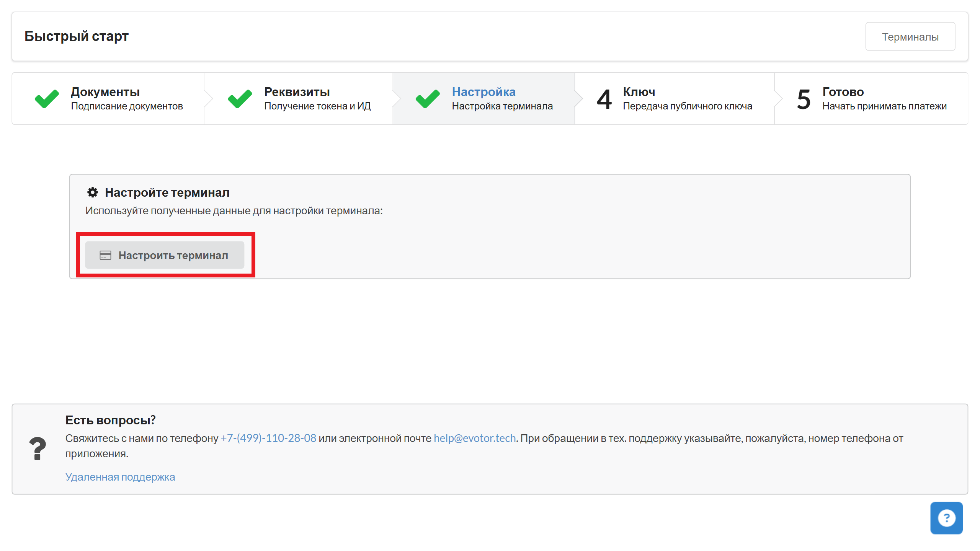Click the step number 5 digit
Image resolution: width=980 pixels, height=551 pixels.
click(x=804, y=99)
